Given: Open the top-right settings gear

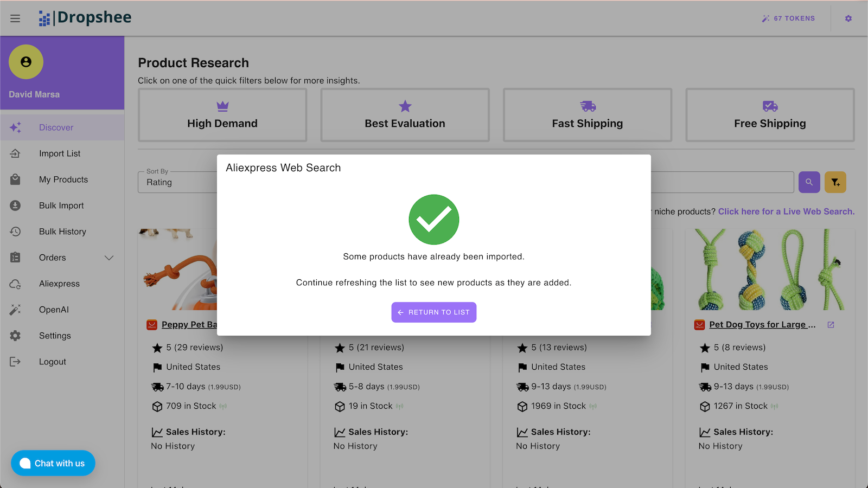Looking at the screenshot, I should coord(848,18).
